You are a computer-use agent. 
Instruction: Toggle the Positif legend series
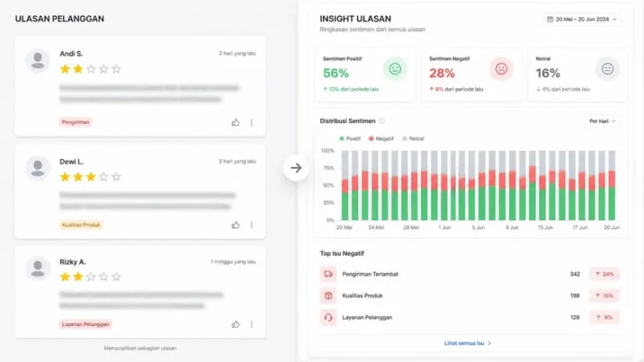click(350, 139)
